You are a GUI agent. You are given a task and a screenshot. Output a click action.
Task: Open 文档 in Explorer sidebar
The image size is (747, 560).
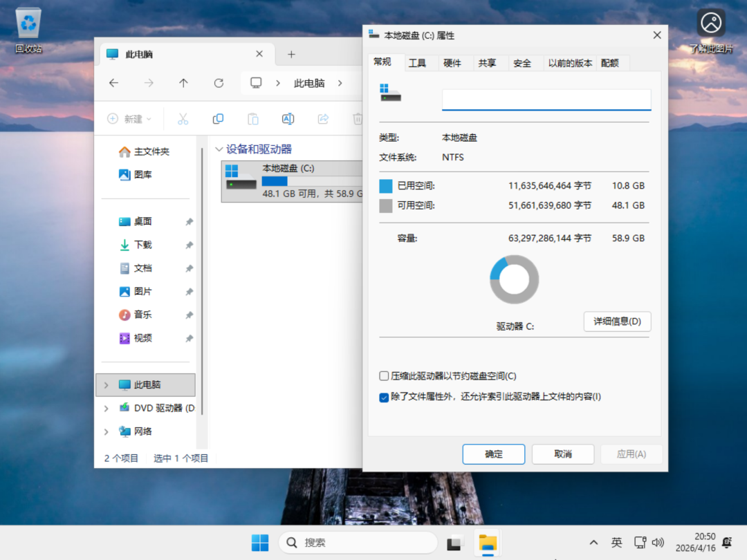[136, 268]
